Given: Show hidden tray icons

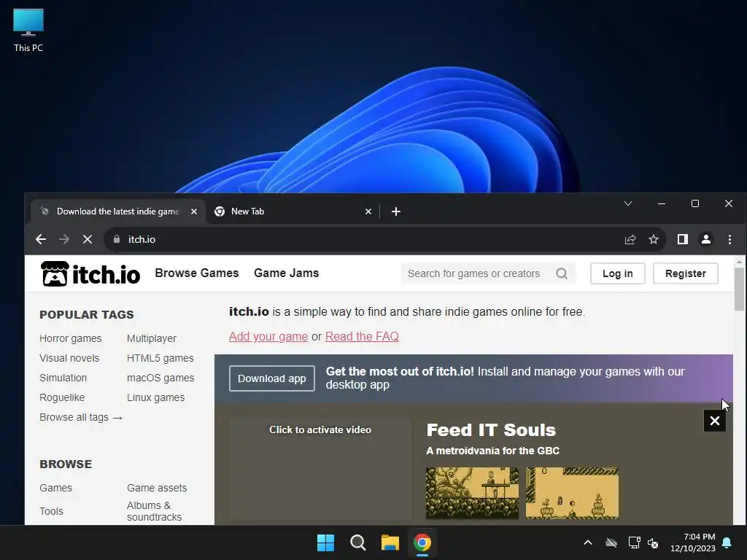Looking at the screenshot, I should tap(588, 542).
